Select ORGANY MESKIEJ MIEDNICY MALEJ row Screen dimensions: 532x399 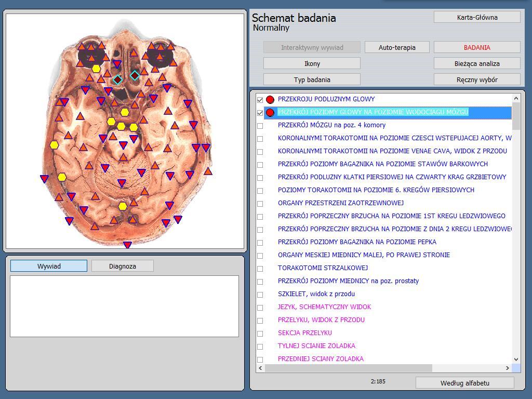(364, 255)
